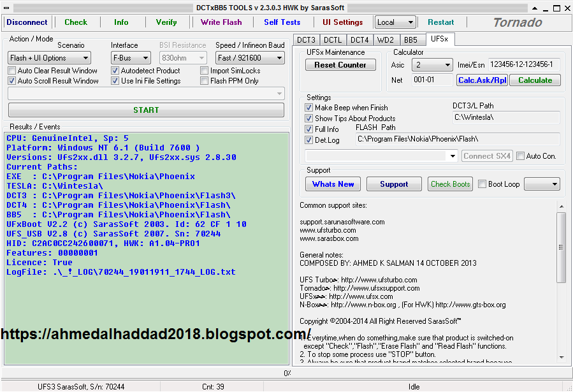Screen dimensions: 573x392
Task: Enable the Auto Con. checkbox
Action: pos(520,156)
